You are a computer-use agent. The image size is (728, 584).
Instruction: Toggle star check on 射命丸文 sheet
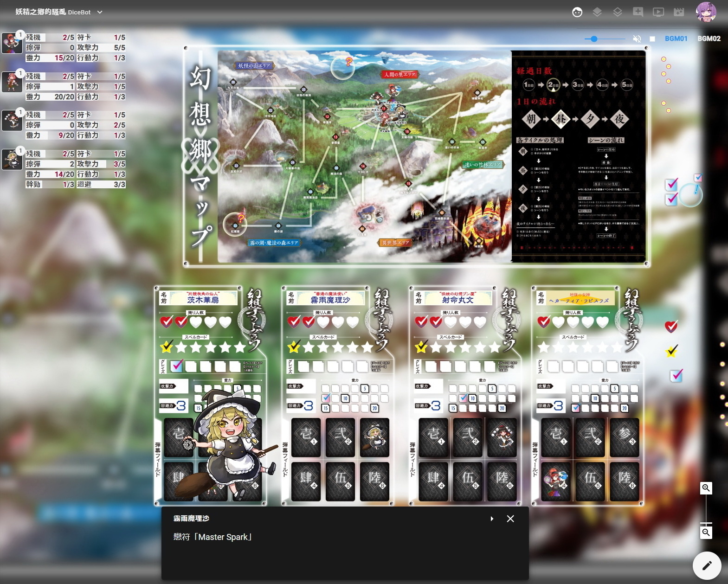tap(421, 346)
